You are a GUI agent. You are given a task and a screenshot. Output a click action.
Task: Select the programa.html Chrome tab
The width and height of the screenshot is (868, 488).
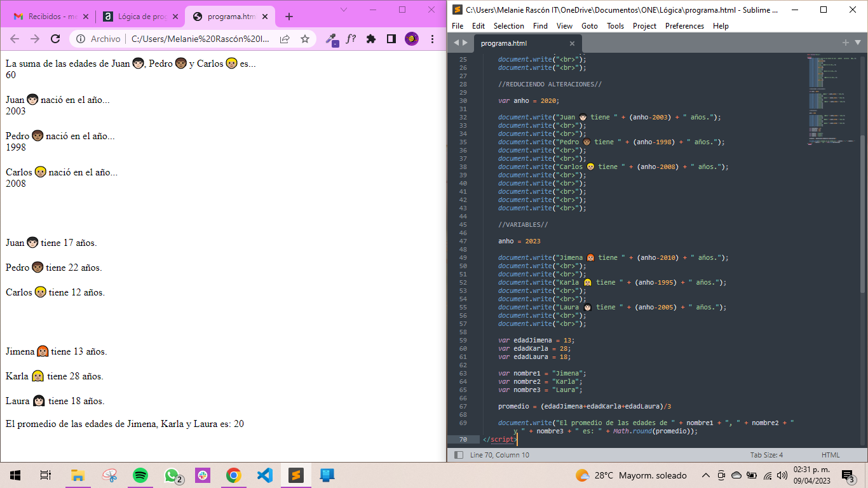[x=229, y=17]
